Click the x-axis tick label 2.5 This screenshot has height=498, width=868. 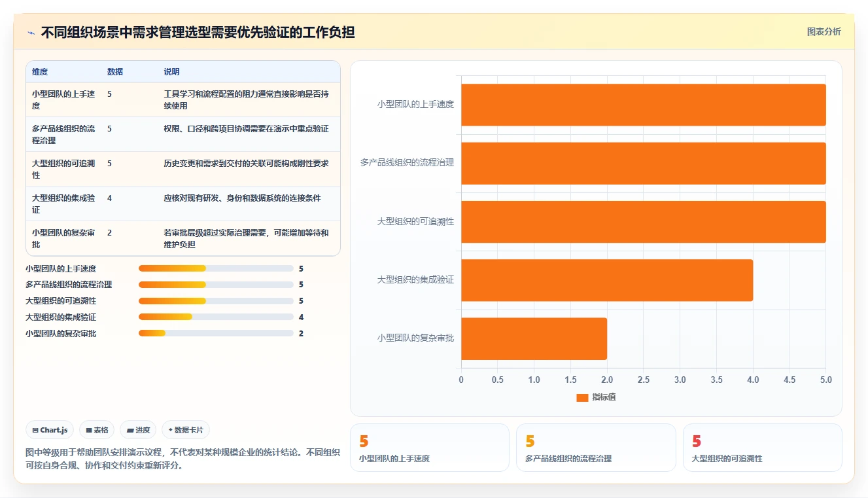[x=644, y=380]
